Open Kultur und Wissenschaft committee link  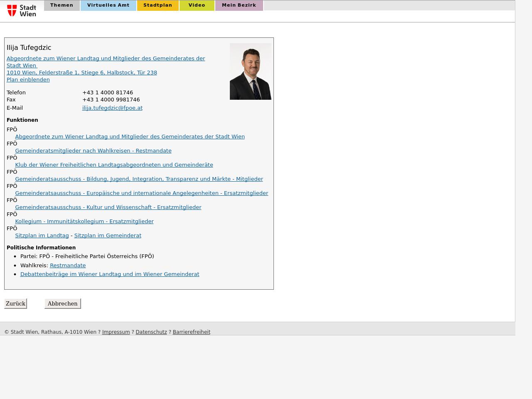point(108,207)
